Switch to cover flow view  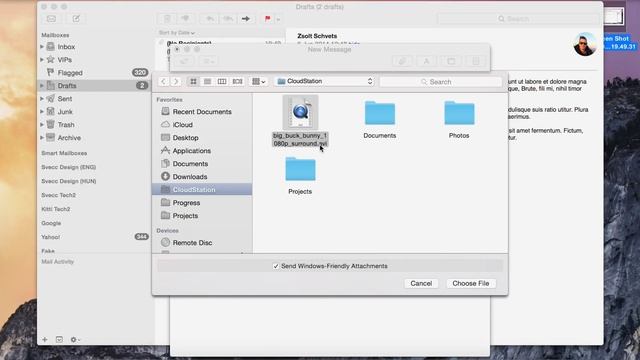237,82
